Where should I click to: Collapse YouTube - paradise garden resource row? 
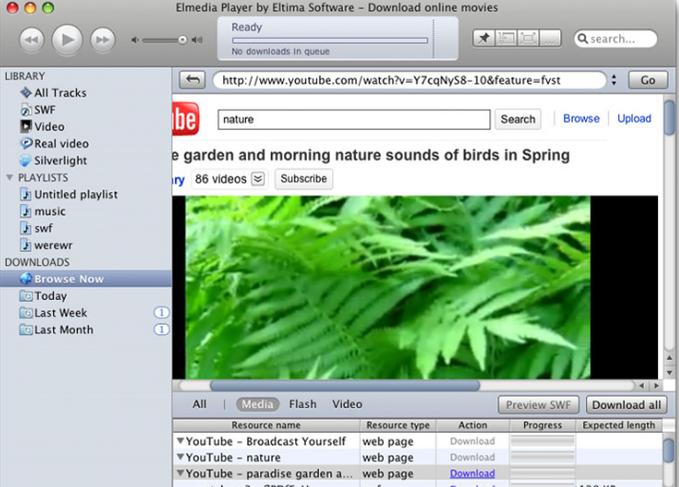point(180,473)
